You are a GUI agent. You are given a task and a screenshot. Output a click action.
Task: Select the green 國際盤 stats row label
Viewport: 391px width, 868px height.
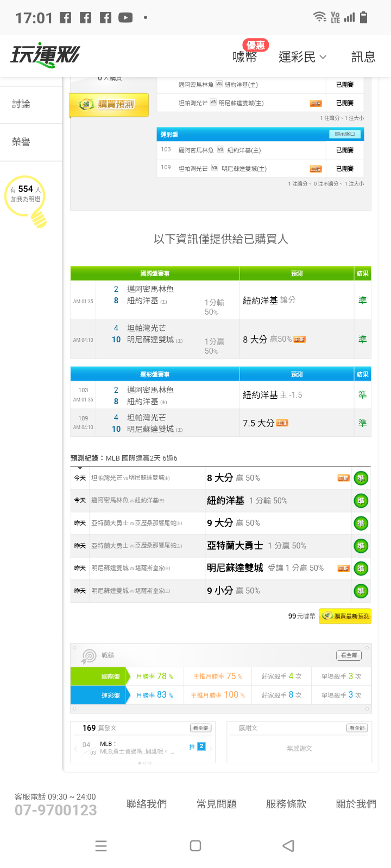pyautogui.click(x=99, y=676)
